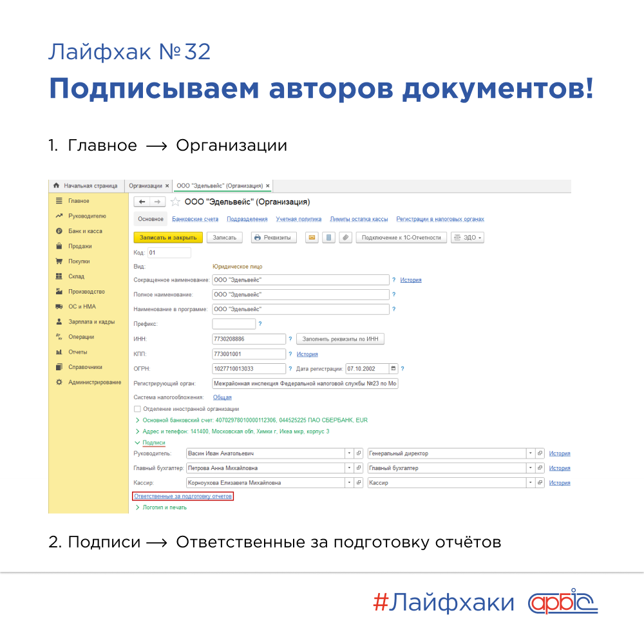The width and height of the screenshot is (644, 644).
Task: Click the document list icon in toolbar
Action: coord(328,238)
